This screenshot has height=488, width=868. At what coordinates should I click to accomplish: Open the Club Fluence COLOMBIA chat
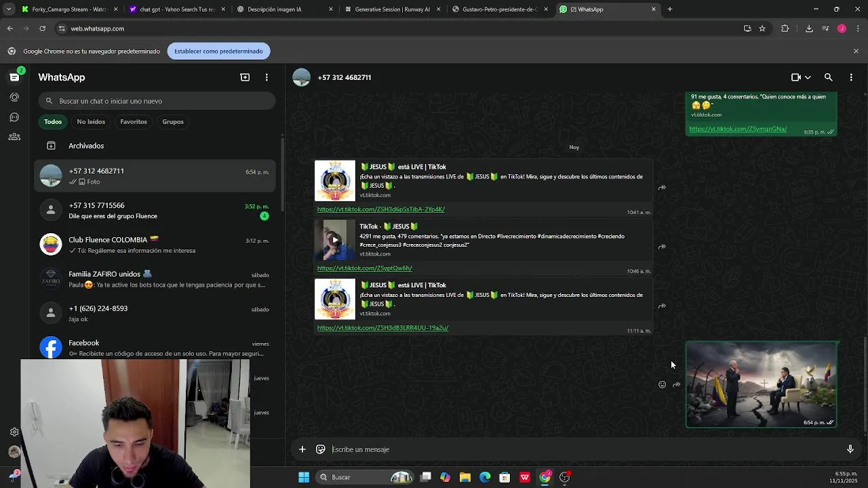[156, 245]
